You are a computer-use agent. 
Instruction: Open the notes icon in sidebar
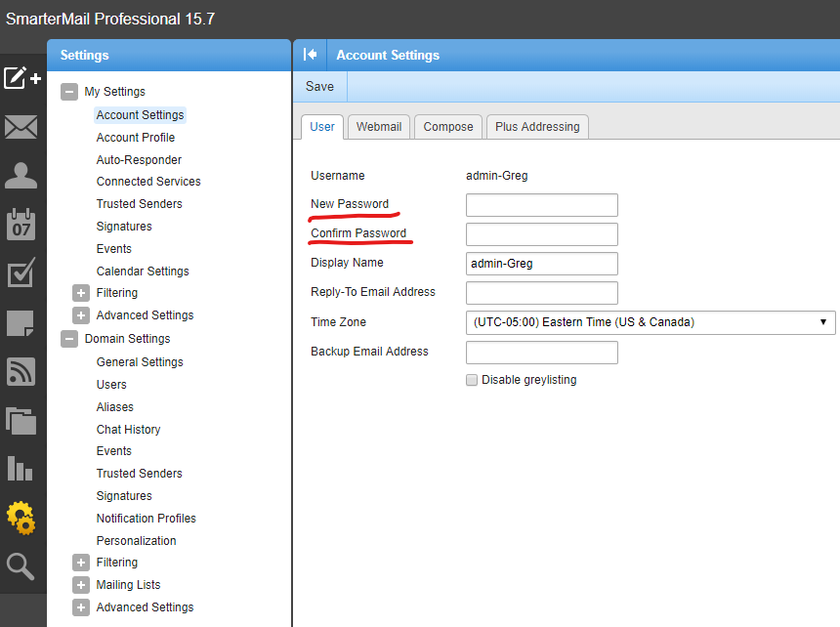click(21, 322)
